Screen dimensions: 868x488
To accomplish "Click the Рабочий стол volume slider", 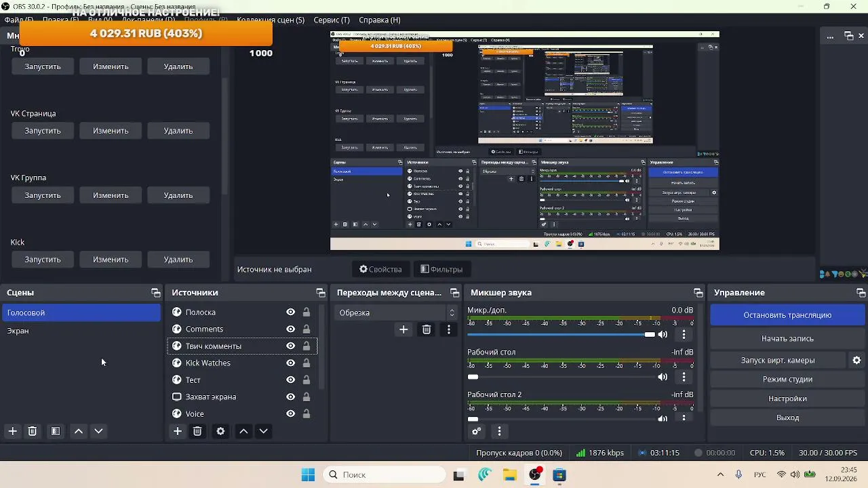I will 561,377.
